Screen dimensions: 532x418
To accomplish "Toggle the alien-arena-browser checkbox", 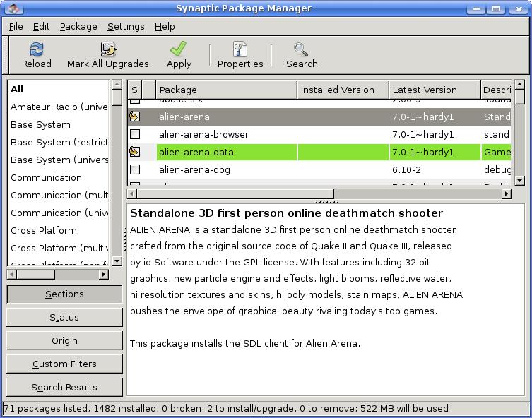I will click(x=135, y=134).
